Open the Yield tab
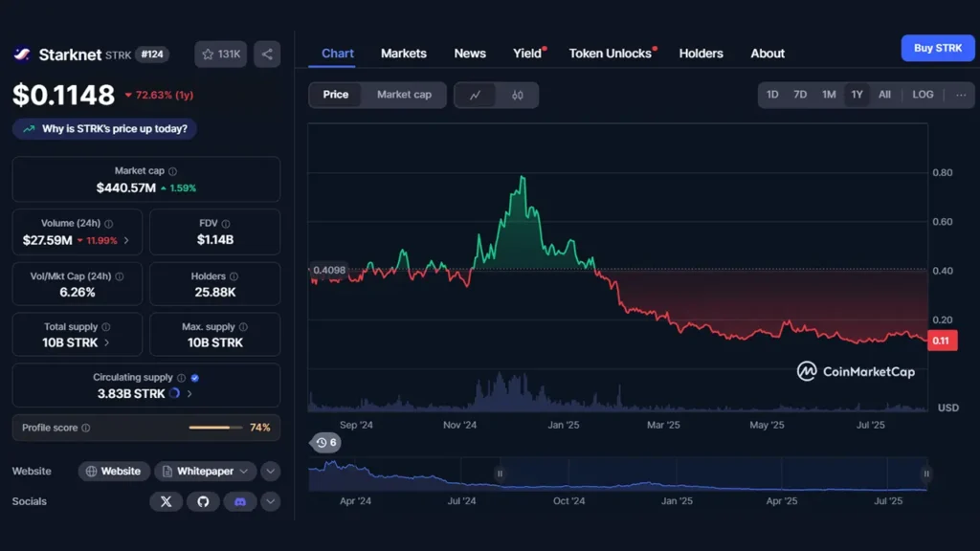The height and width of the screenshot is (551, 980). pyautogui.click(x=527, y=54)
